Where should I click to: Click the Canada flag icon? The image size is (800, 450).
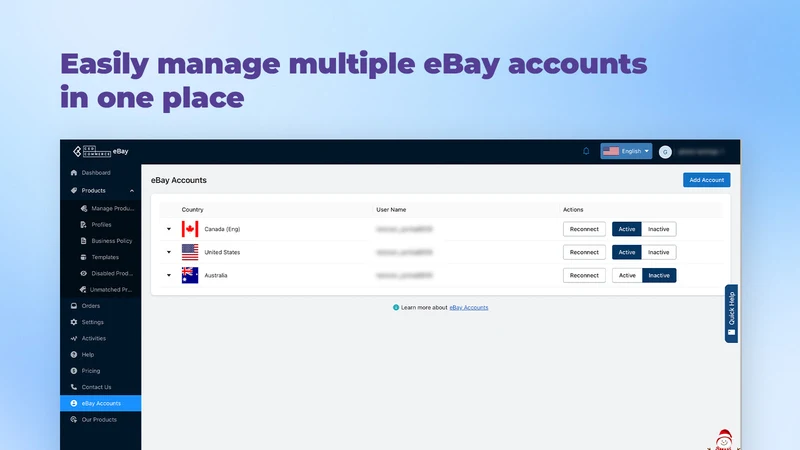click(x=190, y=229)
